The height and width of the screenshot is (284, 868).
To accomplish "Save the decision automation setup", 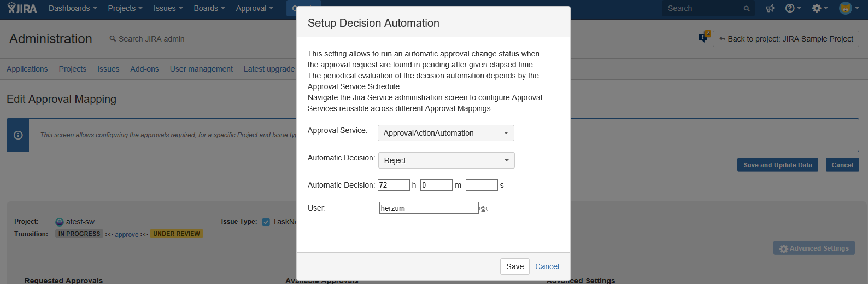I will click(514, 266).
